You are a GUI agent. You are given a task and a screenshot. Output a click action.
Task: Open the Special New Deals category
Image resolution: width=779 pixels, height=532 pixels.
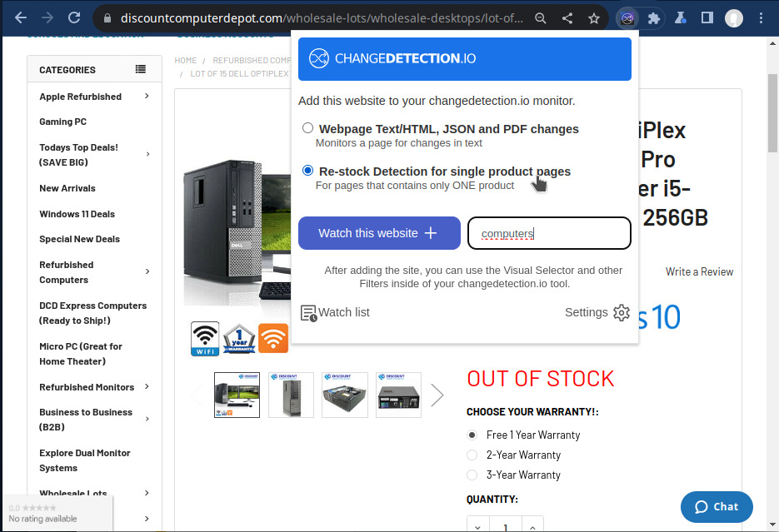[79, 239]
